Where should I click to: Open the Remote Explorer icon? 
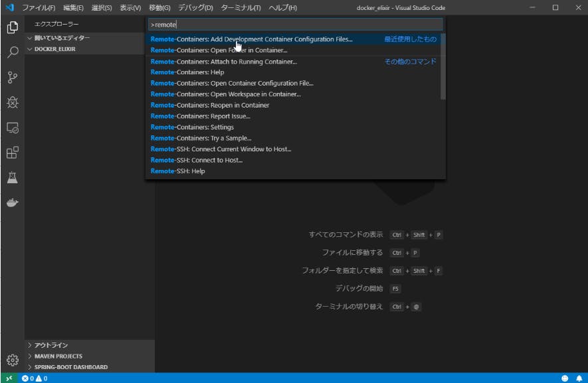[x=13, y=128]
